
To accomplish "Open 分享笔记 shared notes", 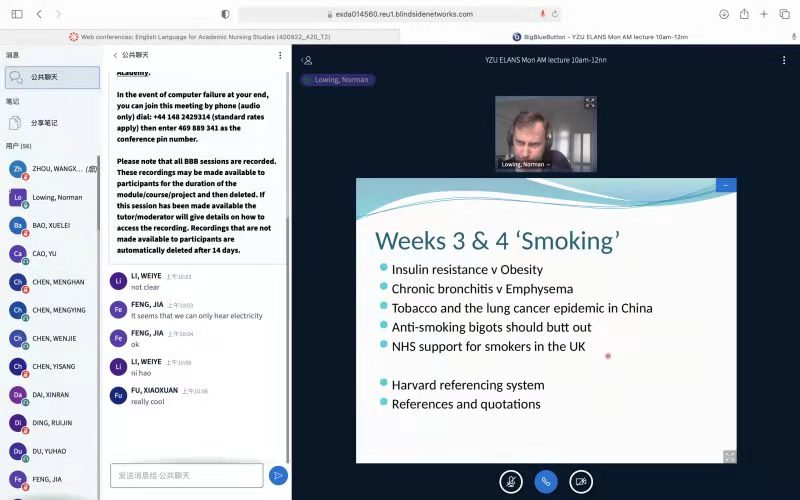I will (44, 123).
